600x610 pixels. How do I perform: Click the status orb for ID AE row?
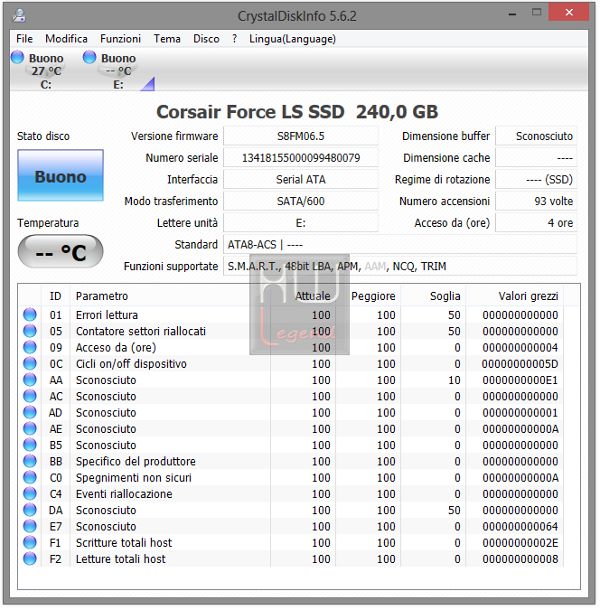coord(30,429)
